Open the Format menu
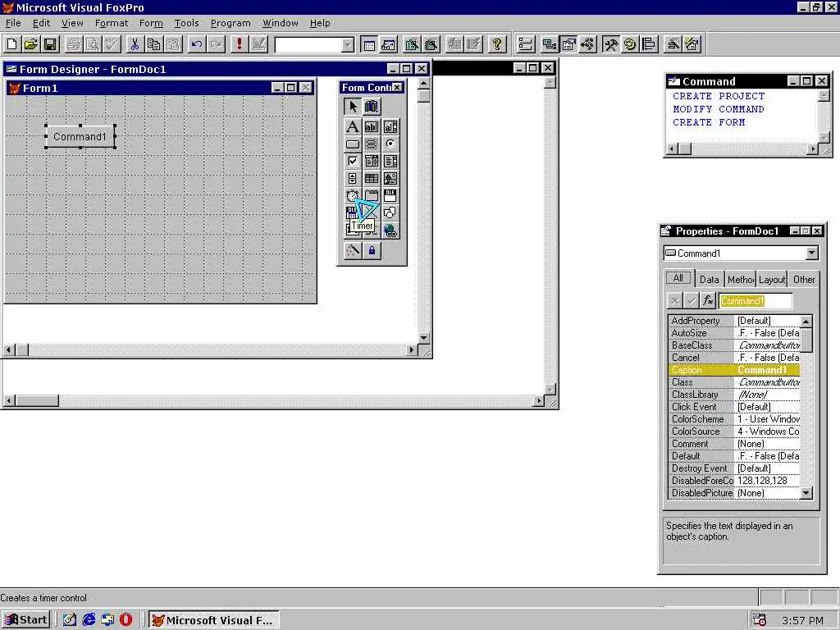 tap(112, 23)
